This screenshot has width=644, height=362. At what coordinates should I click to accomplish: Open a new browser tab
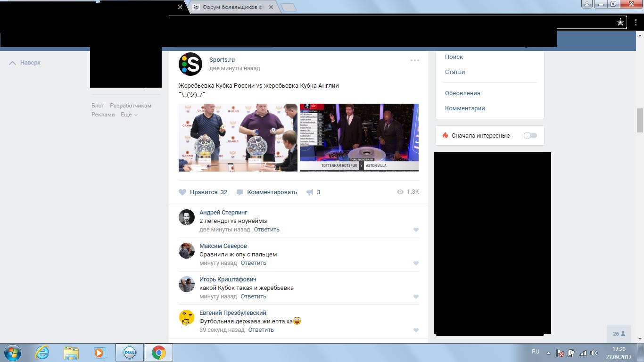tap(289, 7)
